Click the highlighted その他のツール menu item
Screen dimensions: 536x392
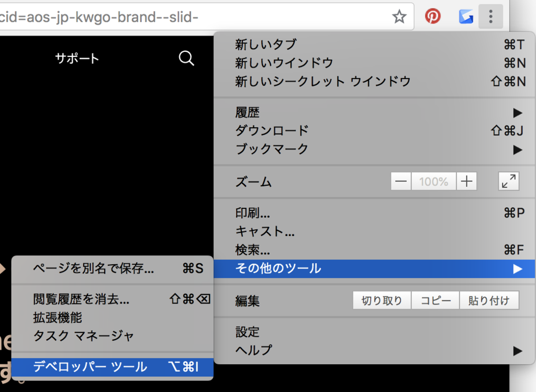(374, 268)
